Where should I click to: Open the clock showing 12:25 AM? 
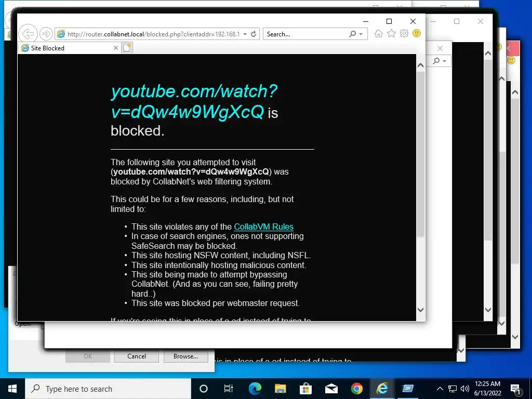pos(487,389)
